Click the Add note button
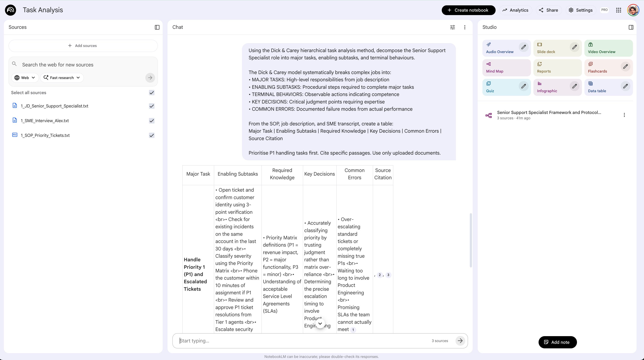 (x=557, y=342)
